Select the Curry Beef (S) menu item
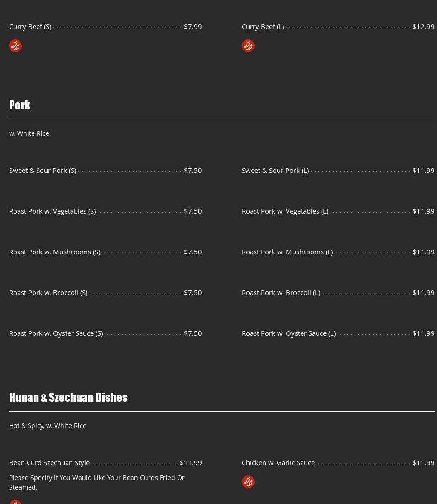 coord(30,26)
